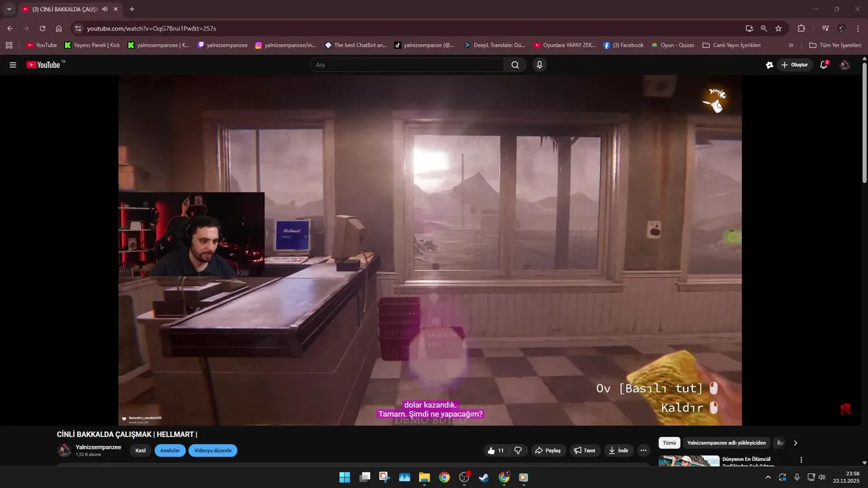
Task: Click the YouTube search magnifier button
Action: (x=515, y=65)
